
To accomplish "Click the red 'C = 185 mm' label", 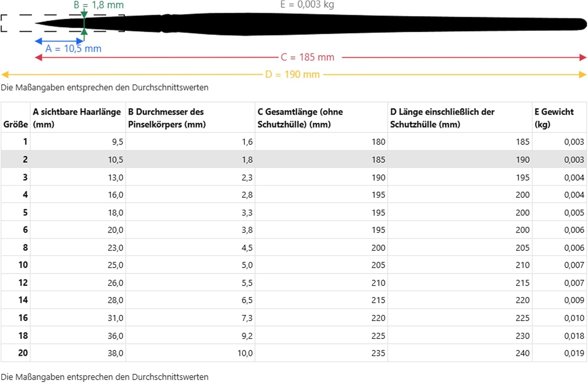I will tap(307, 57).
